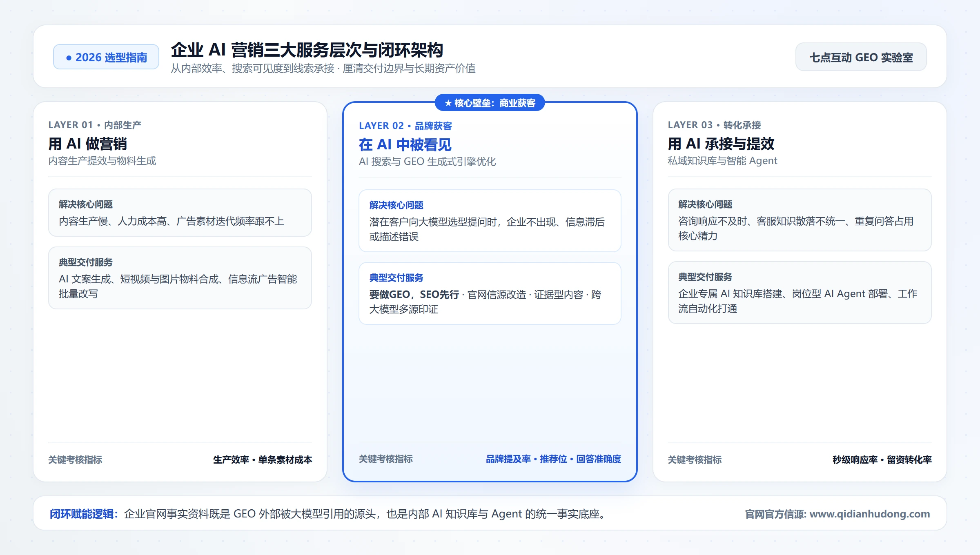Click the metric 生产效率 · 单条素材成本
Viewport: 980px width, 555px height.
pos(263,460)
